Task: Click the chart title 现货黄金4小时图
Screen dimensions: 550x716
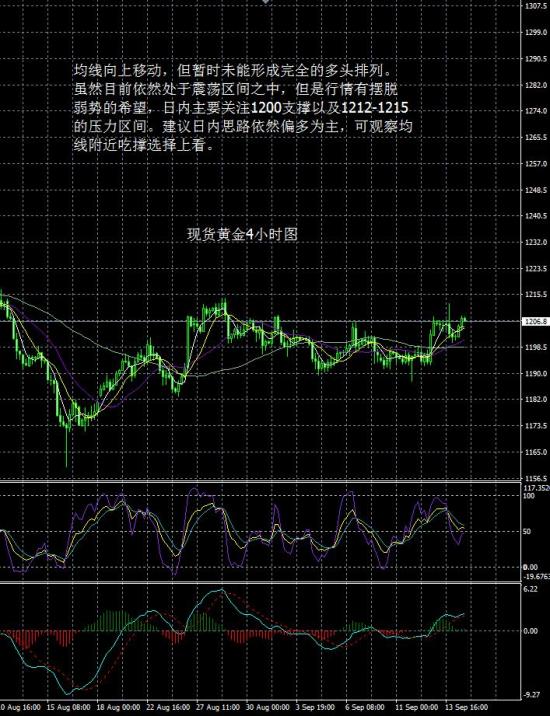Action: click(243, 234)
